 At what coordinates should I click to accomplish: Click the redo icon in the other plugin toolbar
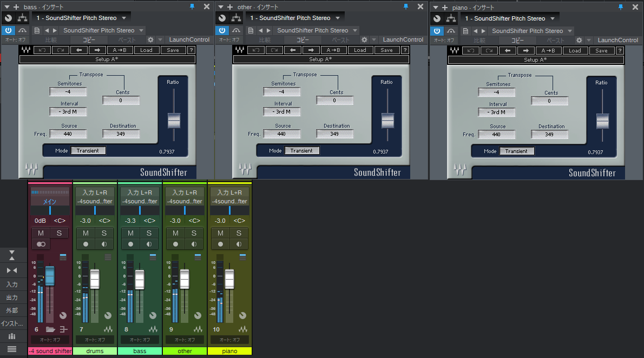(274, 50)
